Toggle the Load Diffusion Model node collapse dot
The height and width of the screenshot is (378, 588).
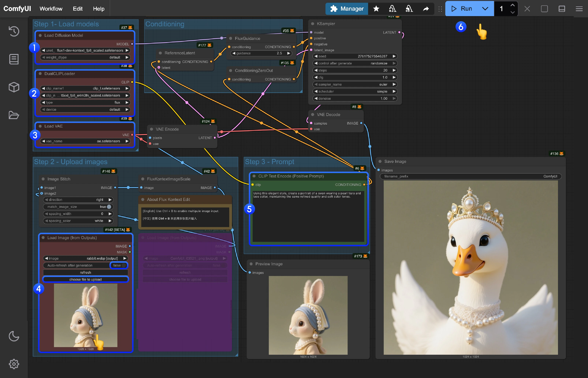pyautogui.click(x=40, y=35)
